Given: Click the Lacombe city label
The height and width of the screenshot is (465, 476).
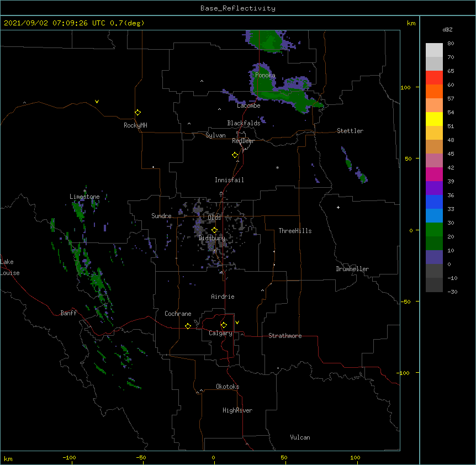Looking at the screenshot, I should click(248, 105).
